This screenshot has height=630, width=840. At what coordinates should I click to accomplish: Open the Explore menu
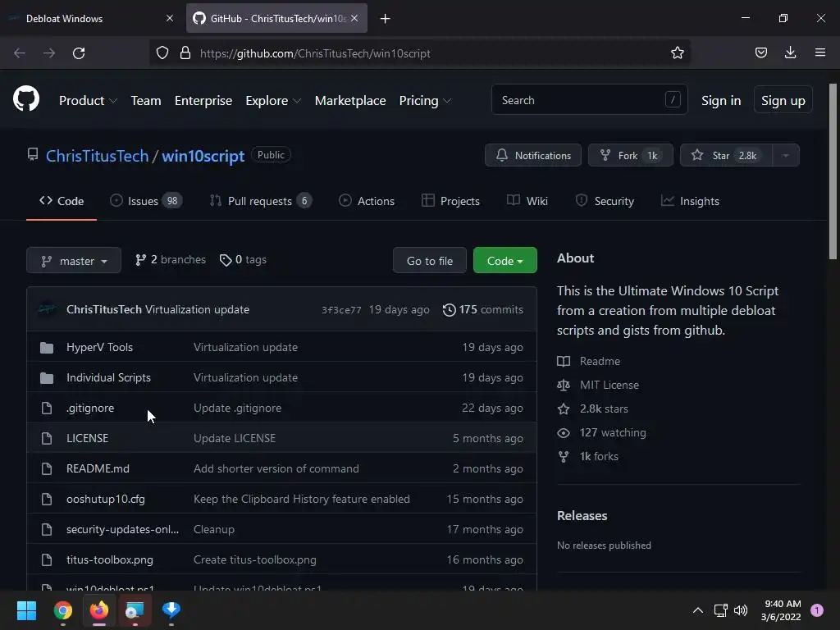[x=273, y=101]
